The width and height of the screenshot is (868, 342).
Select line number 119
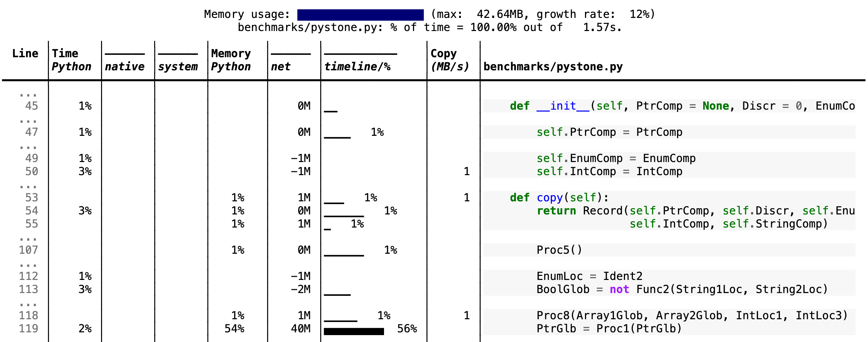(x=29, y=328)
